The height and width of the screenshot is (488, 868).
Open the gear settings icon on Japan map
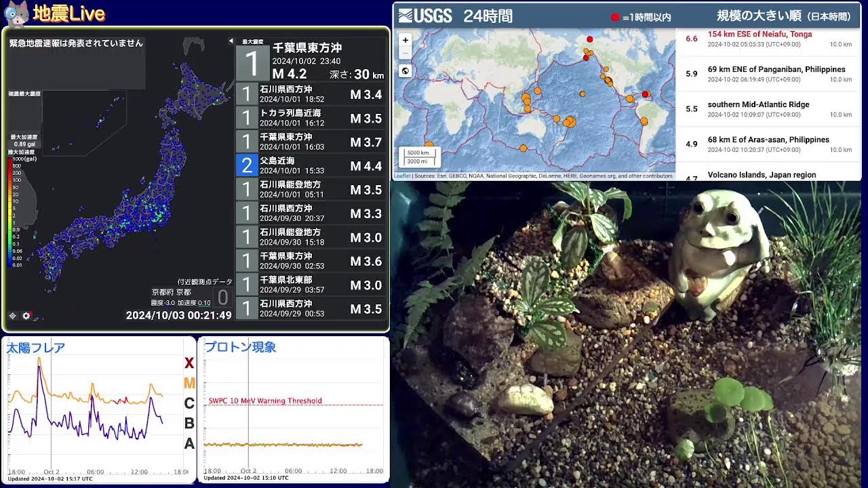tap(26, 316)
